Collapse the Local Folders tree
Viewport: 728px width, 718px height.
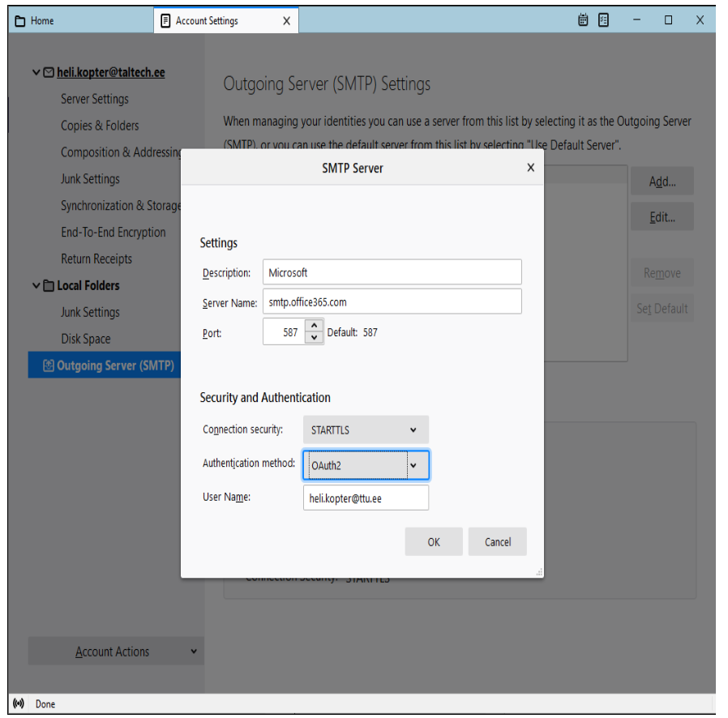point(36,285)
